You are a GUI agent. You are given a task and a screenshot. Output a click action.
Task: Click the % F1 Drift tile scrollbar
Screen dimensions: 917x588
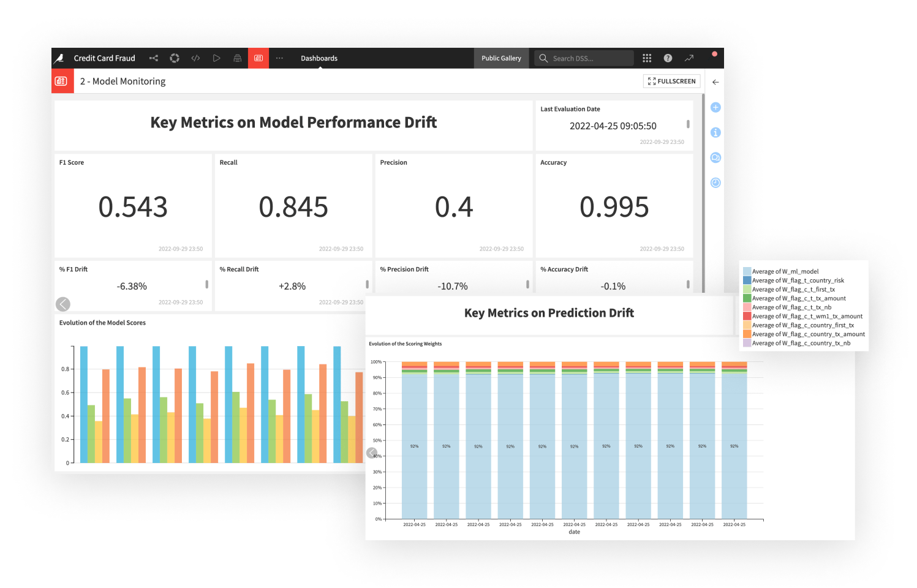click(207, 284)
